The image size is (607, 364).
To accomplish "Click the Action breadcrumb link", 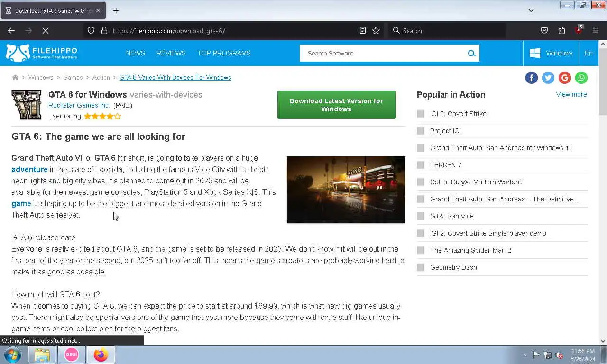I will point(101,77).
